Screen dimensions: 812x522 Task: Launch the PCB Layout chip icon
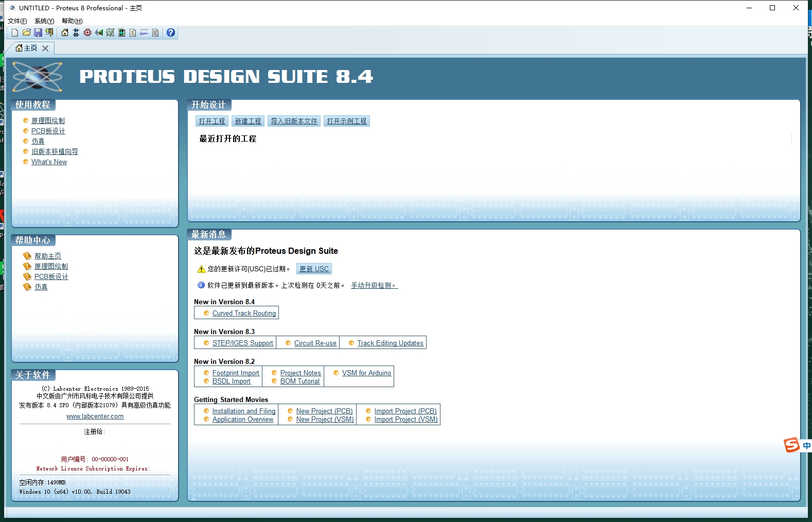coord(87,33)
